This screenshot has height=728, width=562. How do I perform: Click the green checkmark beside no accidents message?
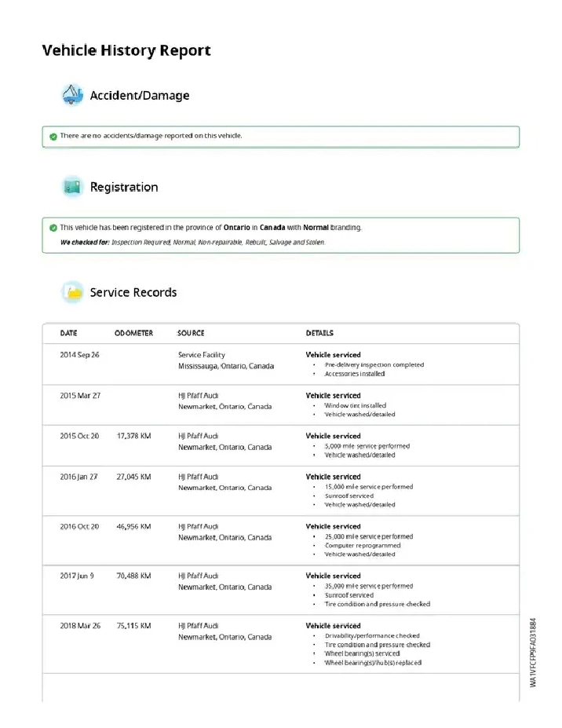[x=53, y=136]
